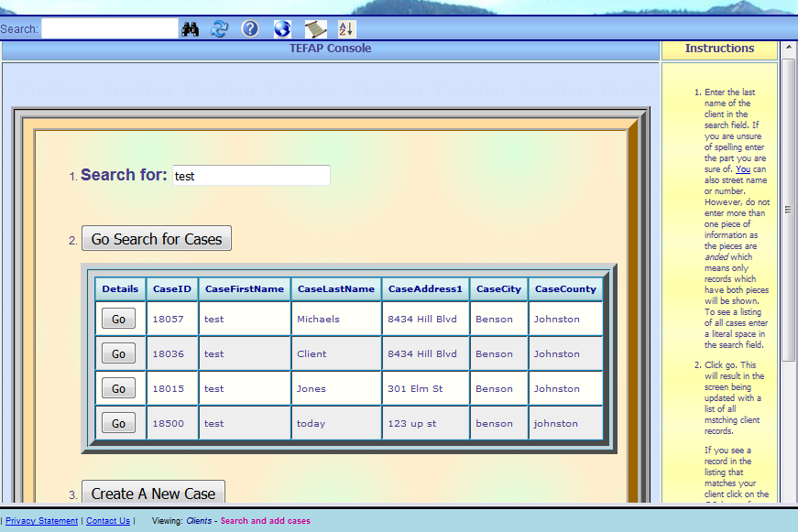
Task: Click the globe icon in toolbar
Action: coord(282,29)
